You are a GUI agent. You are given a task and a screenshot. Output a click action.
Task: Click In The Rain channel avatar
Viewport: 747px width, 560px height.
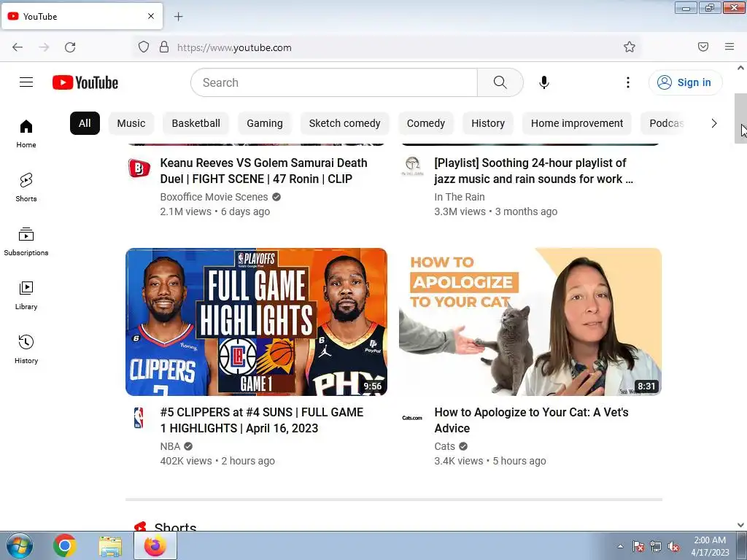(412, 168)
